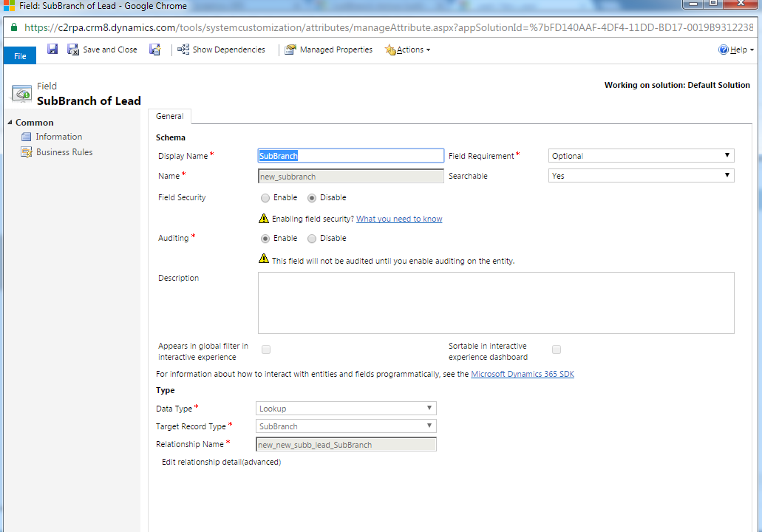Screen dimensions: 762x532
Task: Open the Searchable dropdown
Action: (x=641, y=175)
